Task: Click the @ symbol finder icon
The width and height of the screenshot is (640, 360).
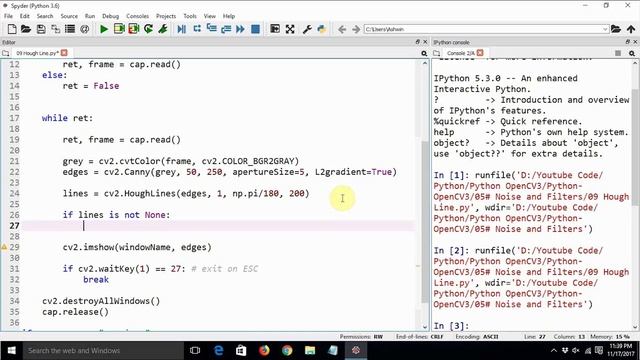Action: click(x=84, y=29)
